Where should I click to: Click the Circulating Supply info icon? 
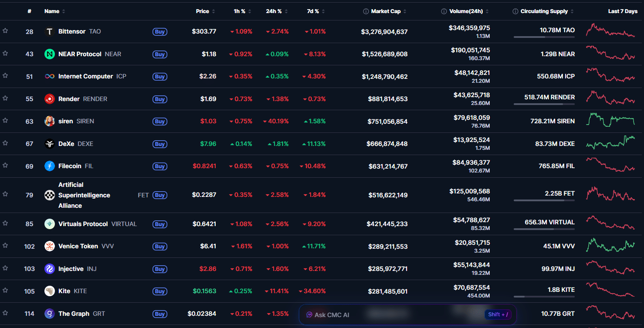tap(516, 11)
